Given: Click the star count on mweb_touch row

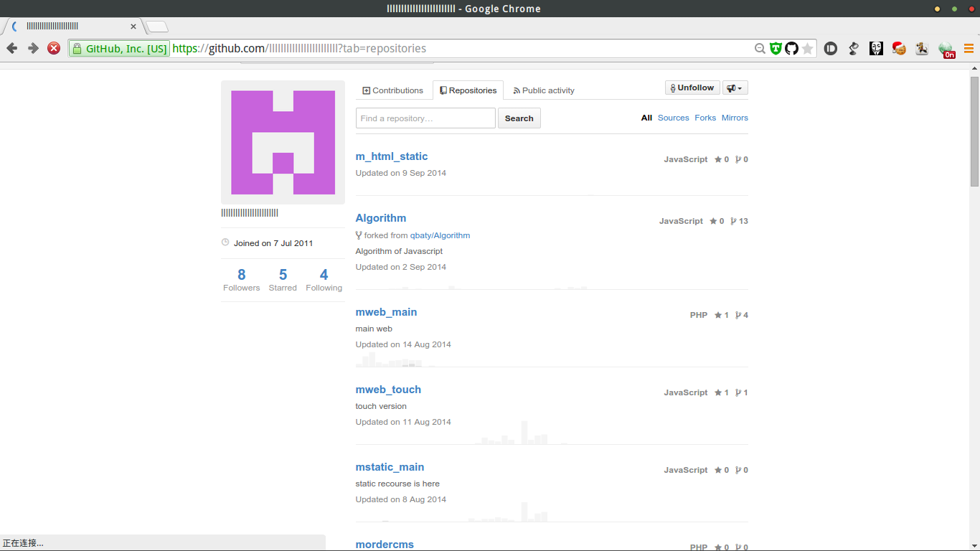Looking at the screenshot, I should pos(721,392).
